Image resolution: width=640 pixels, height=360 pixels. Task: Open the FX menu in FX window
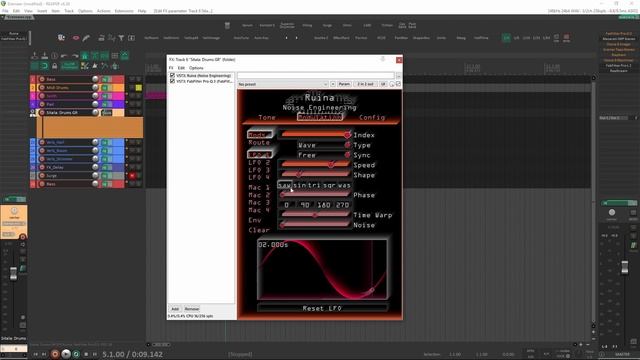pos(171,68)
